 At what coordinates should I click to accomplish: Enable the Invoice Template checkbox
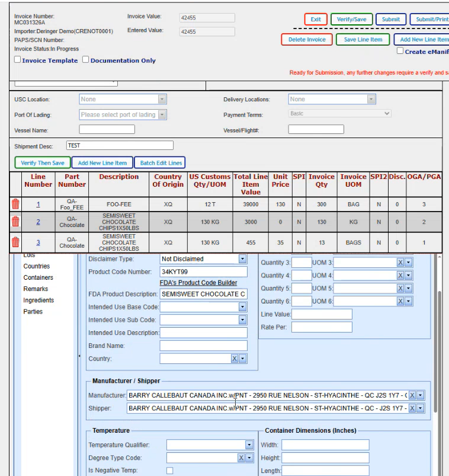(x=18, y=60)
